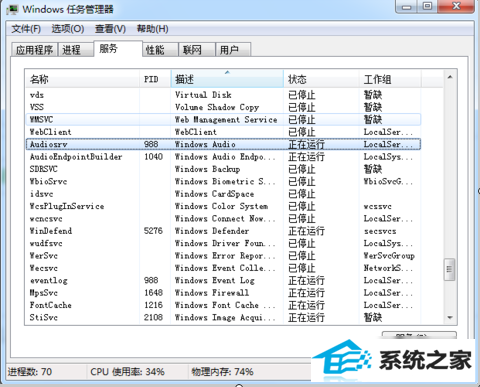The height and width of the screenshot is (387, 480).
Task: Select the FontCache service row
Action: (x=223, y=305)
